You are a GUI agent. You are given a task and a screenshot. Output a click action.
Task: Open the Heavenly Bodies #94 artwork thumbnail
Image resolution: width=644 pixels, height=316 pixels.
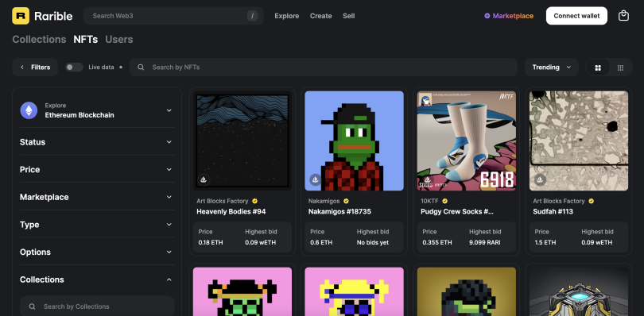[242, 141]
